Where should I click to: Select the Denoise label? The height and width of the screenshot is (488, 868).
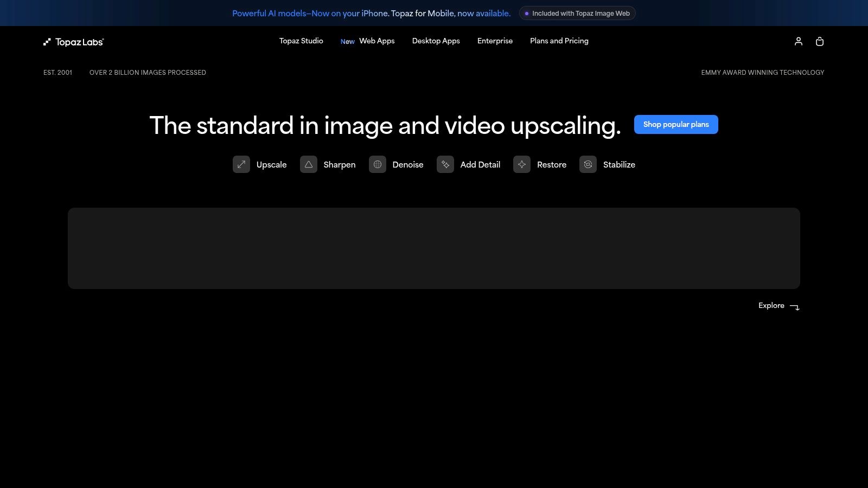coord(408,164)
